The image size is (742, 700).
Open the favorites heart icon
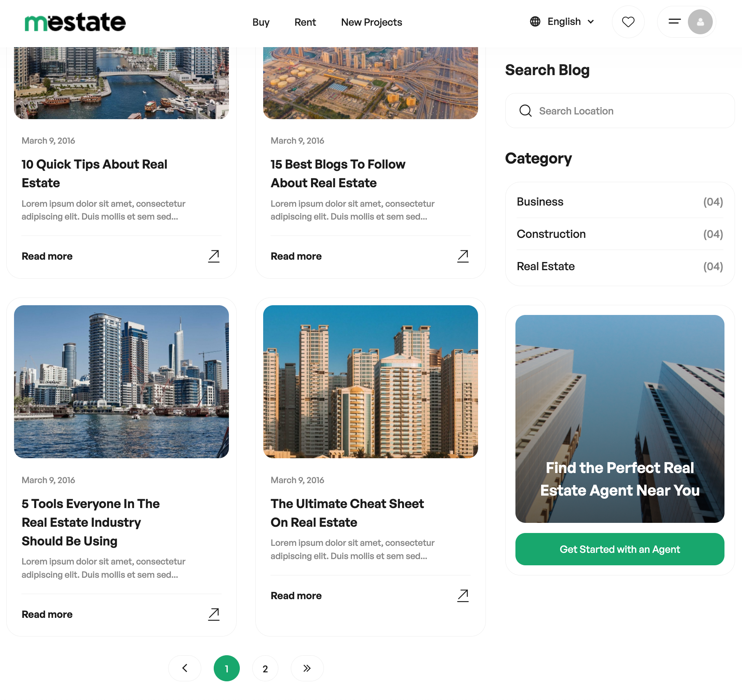click(x=628, y=22)
